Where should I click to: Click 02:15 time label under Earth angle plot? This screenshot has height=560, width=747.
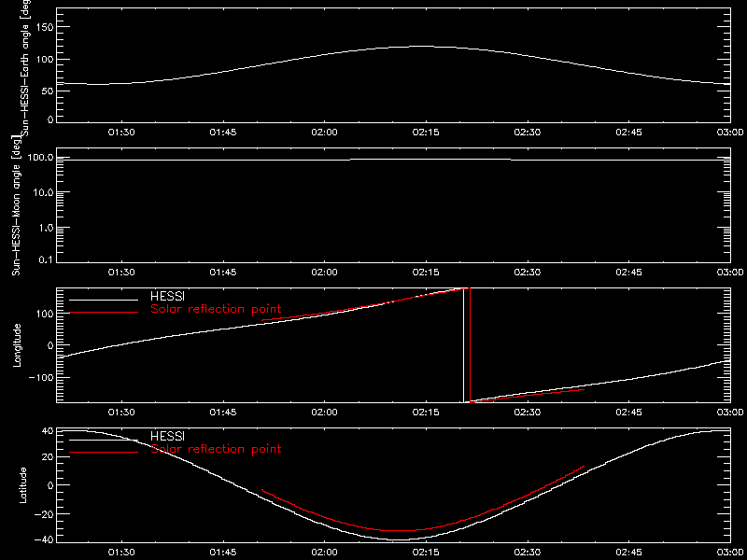click(x=426, y=133)
